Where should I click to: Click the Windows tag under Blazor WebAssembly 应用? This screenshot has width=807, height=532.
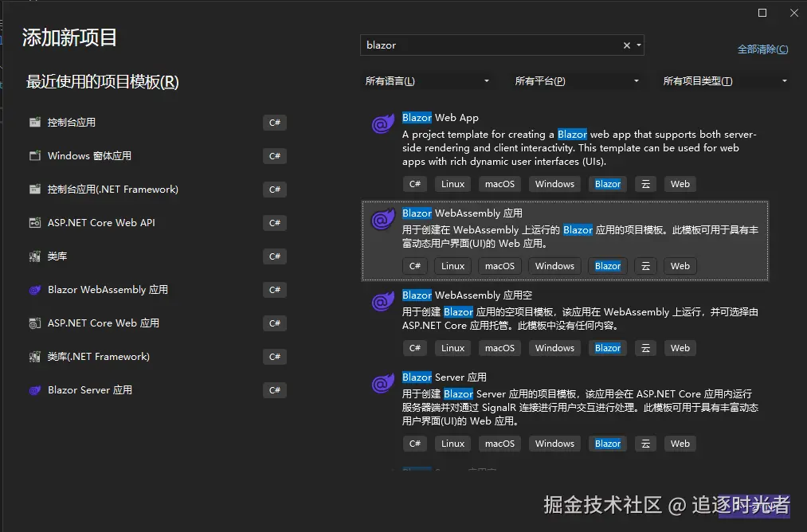coord(554,266)
